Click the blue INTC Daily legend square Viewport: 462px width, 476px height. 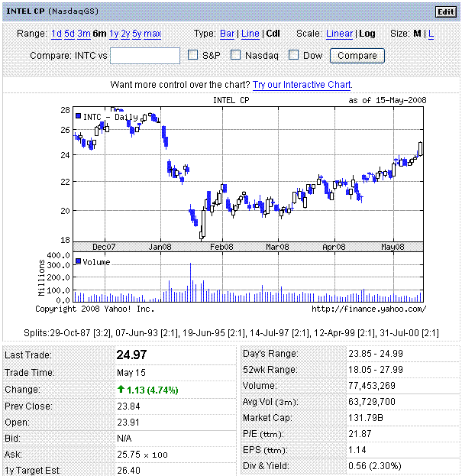pyautogui.click(x=79, y=116)
